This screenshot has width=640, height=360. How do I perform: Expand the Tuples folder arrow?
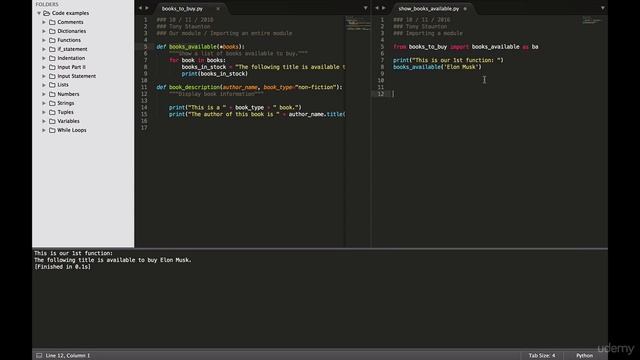pos(44,112)
